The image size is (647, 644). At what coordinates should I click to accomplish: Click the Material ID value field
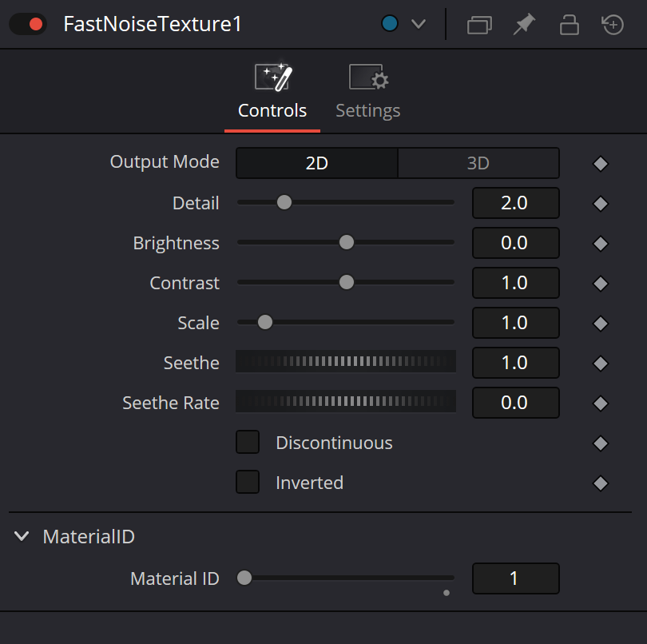516,578
